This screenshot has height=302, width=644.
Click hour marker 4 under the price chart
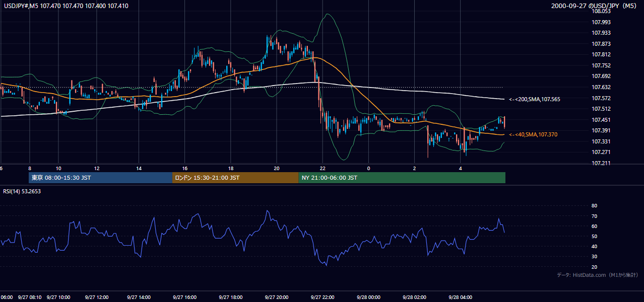(460, 168)
